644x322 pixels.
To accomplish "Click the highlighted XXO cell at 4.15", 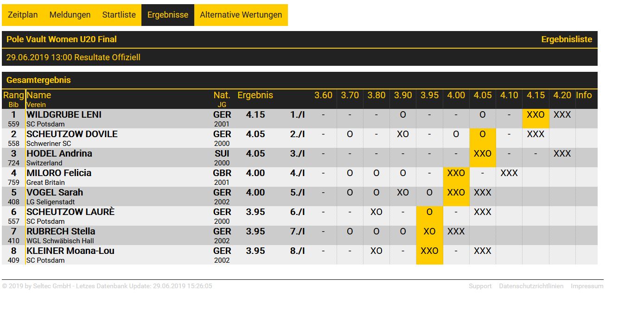I will [x=536, y=115].
